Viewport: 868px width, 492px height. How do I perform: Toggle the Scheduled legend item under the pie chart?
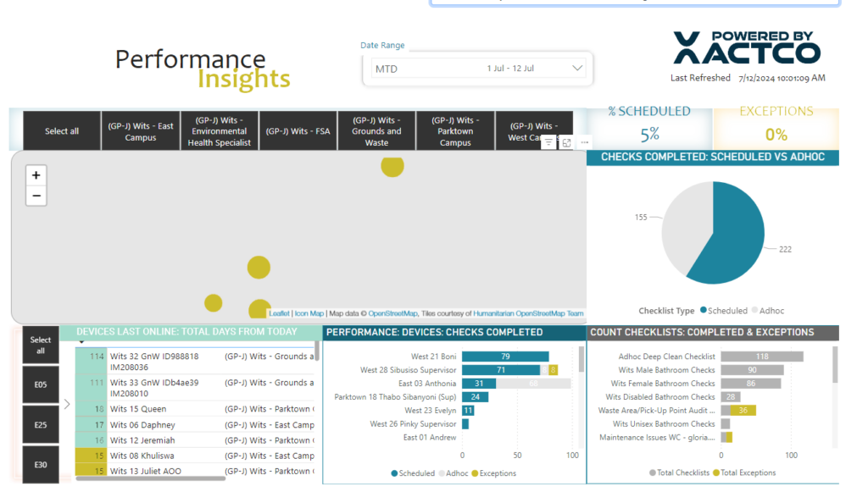[x=724, y=311]
